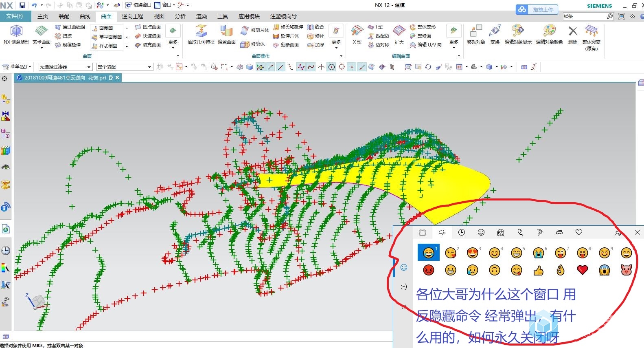The image size is (644, 348).
Task: Select 偏置曲面 tool
Action: 227,35
